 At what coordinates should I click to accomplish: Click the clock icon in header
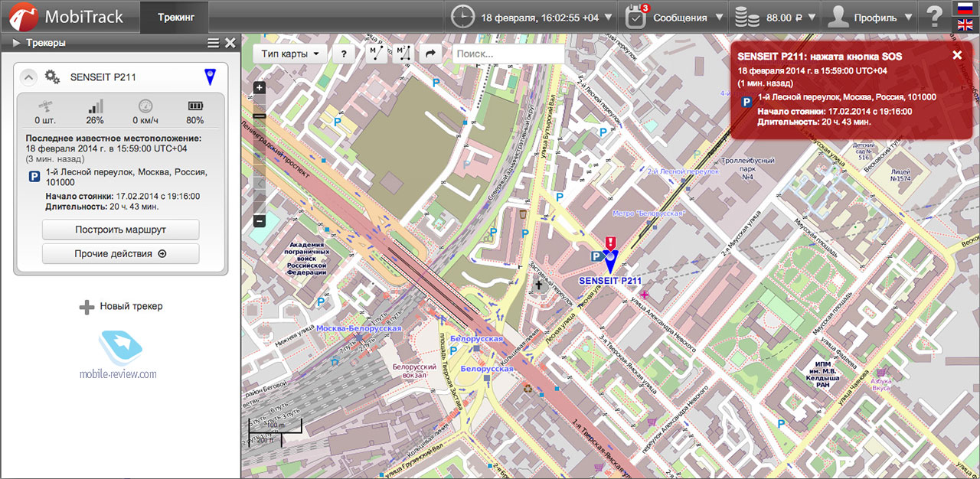click(462, 16)
